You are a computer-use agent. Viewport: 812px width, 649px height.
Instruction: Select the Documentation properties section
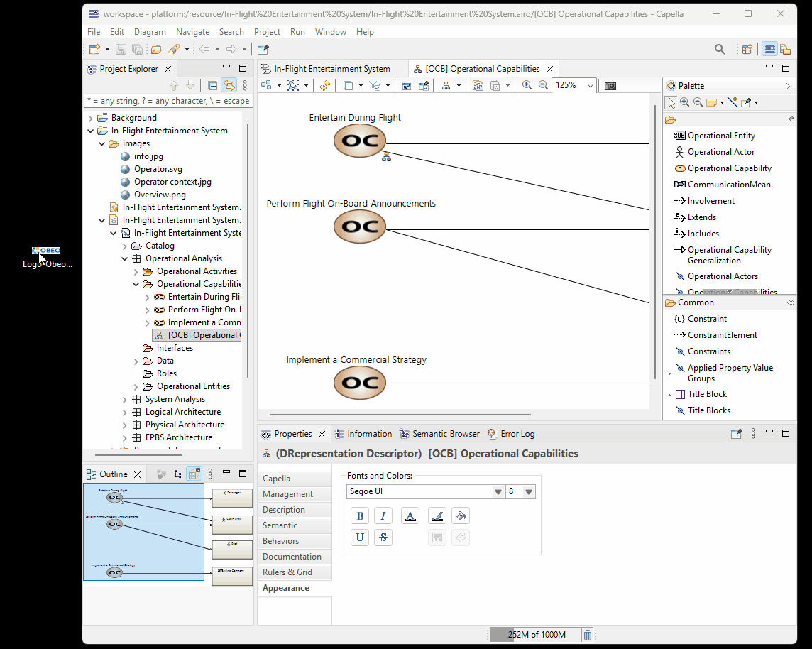coord(292,557)
